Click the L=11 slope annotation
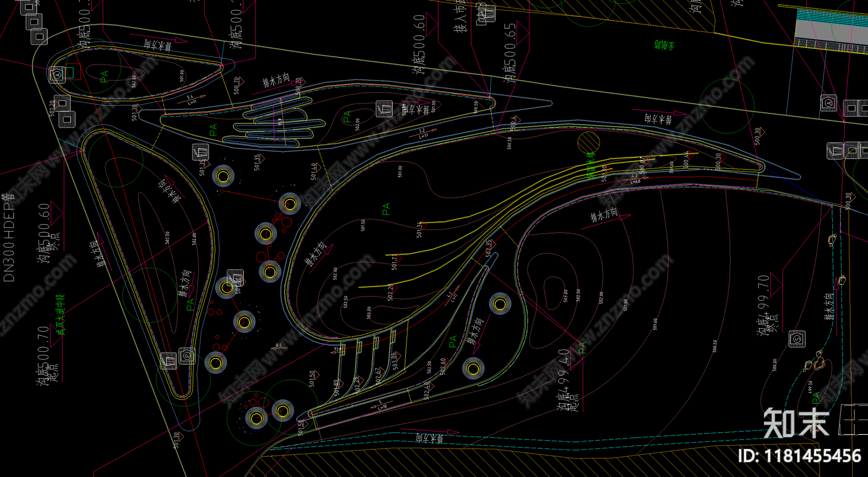The width and height of the screenshot is (868, 477). (192, 101)
